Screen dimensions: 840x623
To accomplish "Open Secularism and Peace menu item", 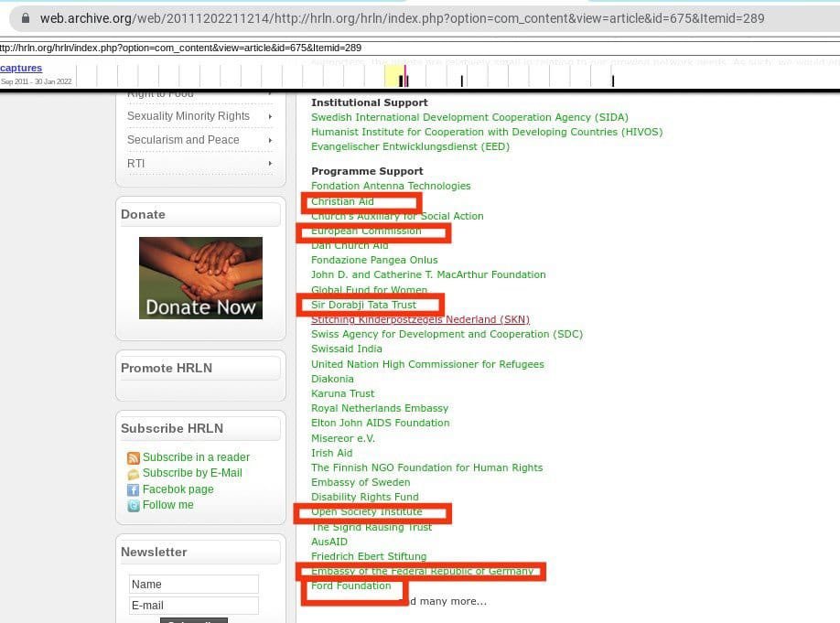I will (x=183, y=140).
